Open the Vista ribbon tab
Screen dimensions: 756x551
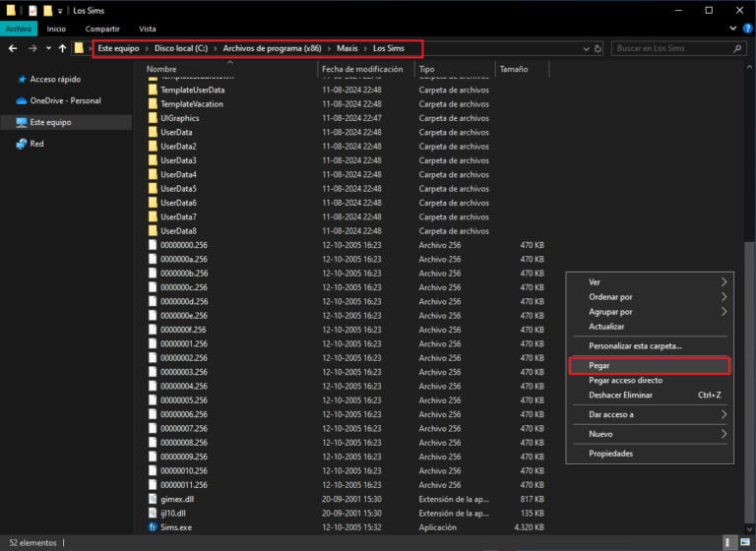(148, 29)
